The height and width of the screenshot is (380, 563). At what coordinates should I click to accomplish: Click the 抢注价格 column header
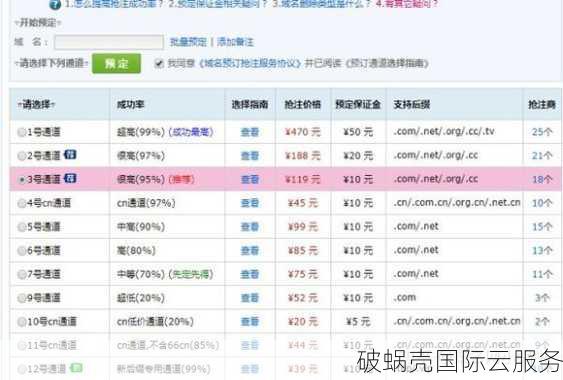click(x=303, y=105)
